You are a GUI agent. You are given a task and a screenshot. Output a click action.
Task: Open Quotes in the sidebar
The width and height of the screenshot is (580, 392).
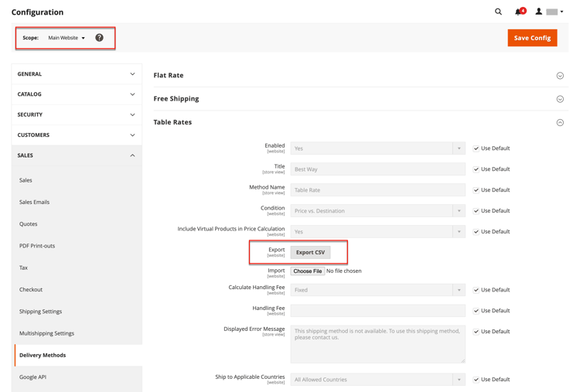(x=28, y=223)
